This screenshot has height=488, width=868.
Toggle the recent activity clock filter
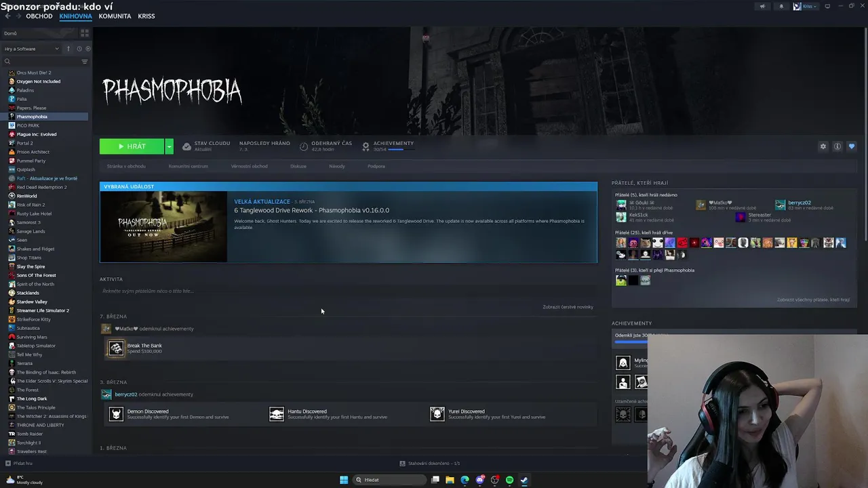tap(79, 49)
